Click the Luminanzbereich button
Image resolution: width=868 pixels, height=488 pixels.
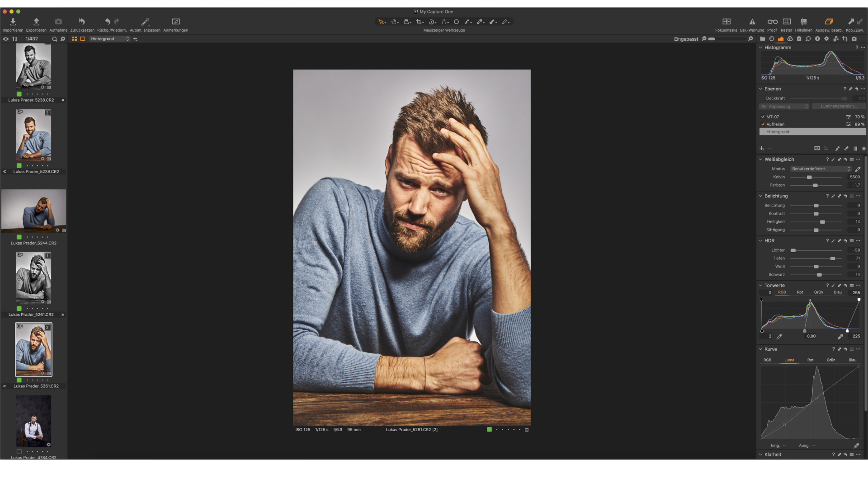[x=839, y=106]
